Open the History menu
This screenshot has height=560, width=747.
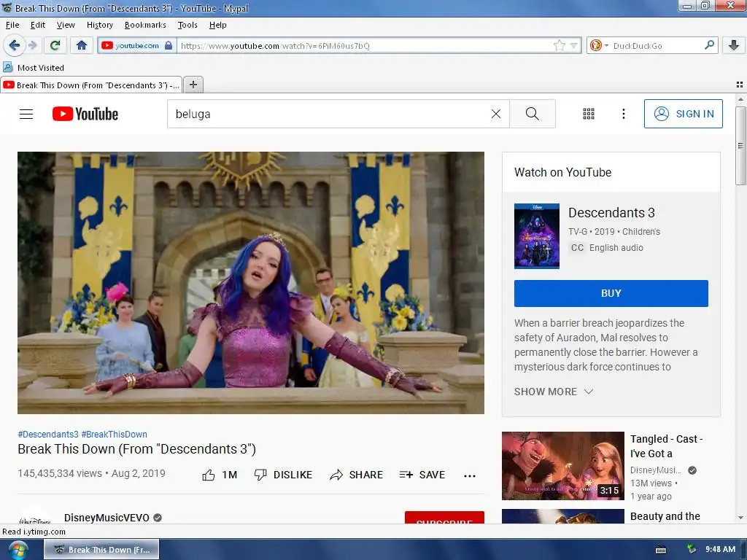pyautogui.click(x=99, y=25)
